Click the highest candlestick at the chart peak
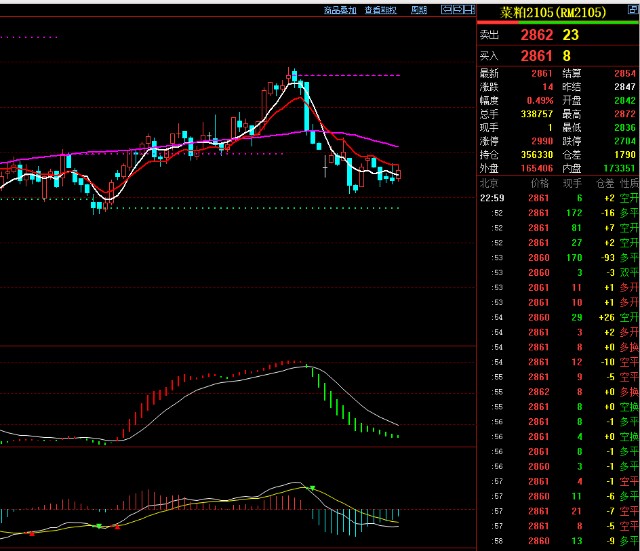Image resolution: width=640 pixels, height=551 pixels. pos(293,78)
